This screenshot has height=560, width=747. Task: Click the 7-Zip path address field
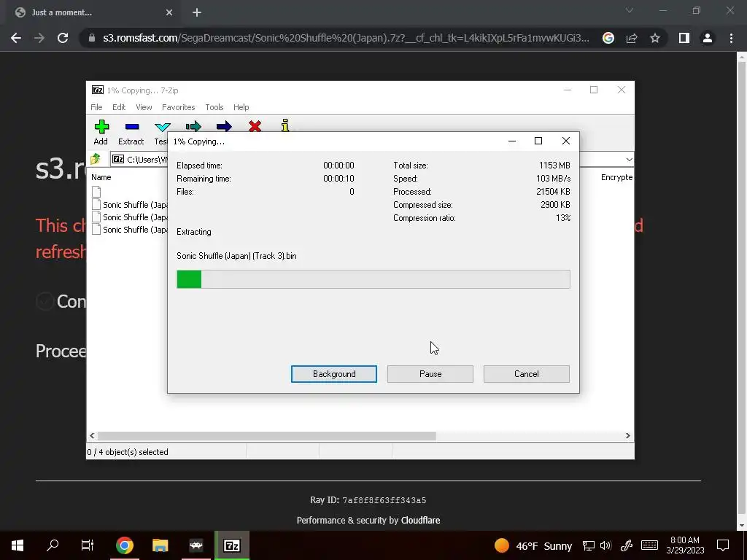138,160
